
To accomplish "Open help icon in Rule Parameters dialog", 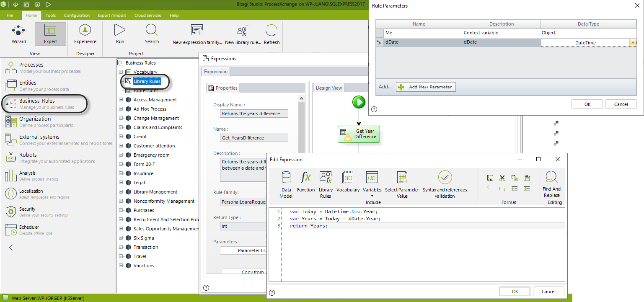I will click(374, 109).
